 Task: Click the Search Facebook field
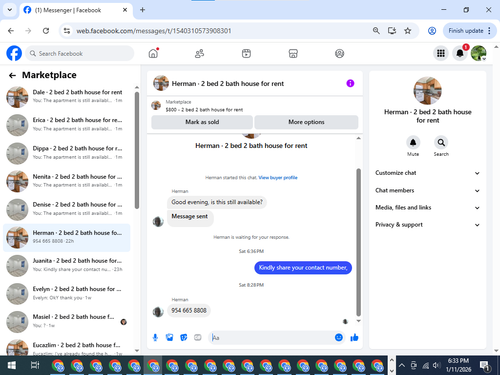pyautogui.click(x=80, y=53)
